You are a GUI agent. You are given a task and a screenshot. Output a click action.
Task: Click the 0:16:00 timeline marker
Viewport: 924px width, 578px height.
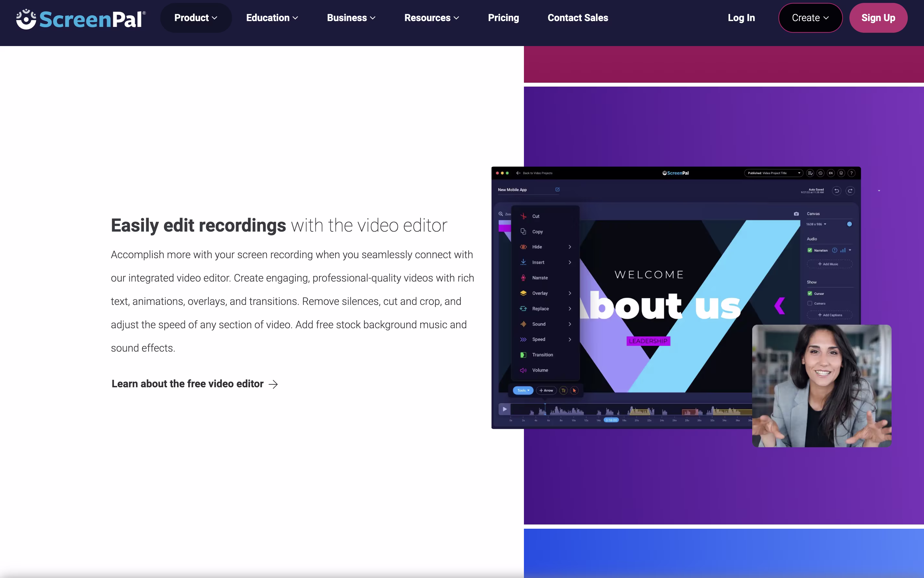tap(611, 420)
